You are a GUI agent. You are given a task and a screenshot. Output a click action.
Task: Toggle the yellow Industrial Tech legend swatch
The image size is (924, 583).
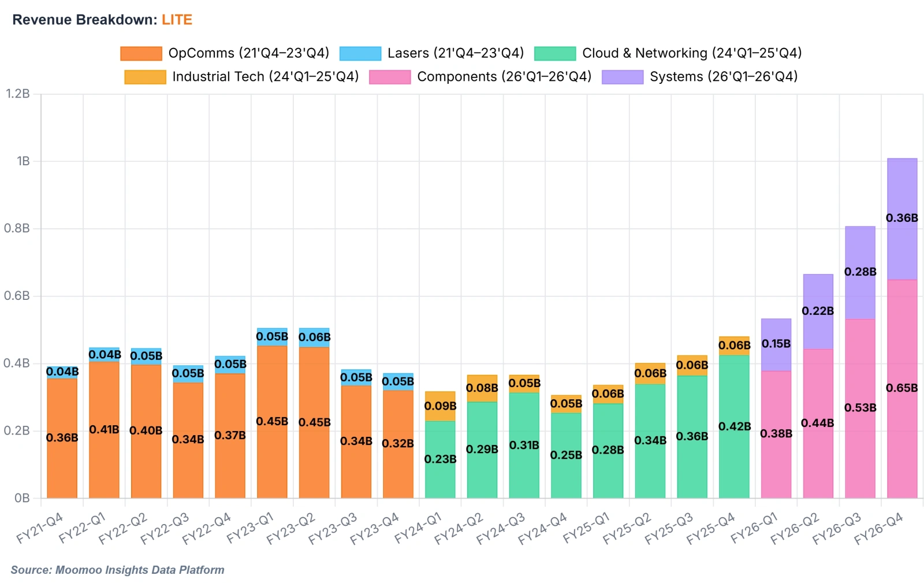145,77
